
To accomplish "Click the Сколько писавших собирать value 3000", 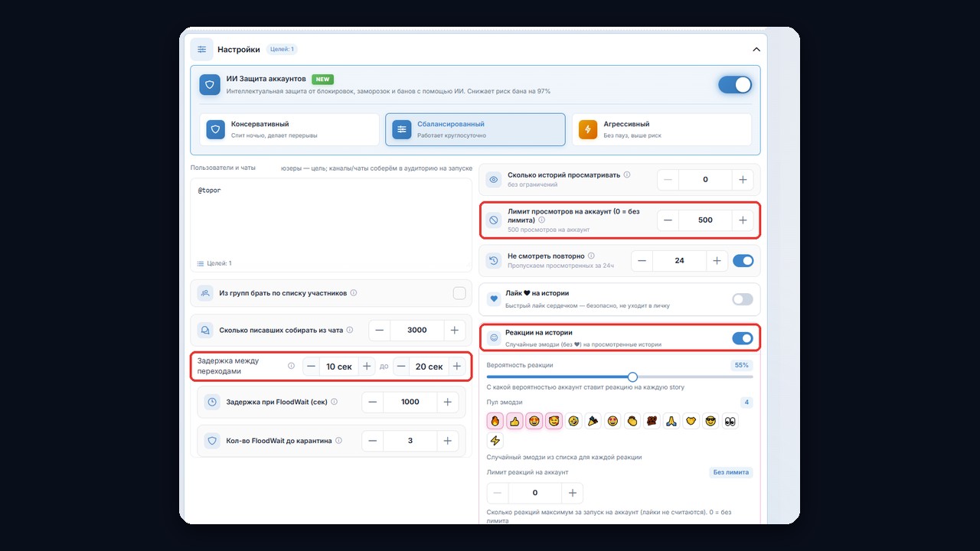I will click(x=417, y=330).
